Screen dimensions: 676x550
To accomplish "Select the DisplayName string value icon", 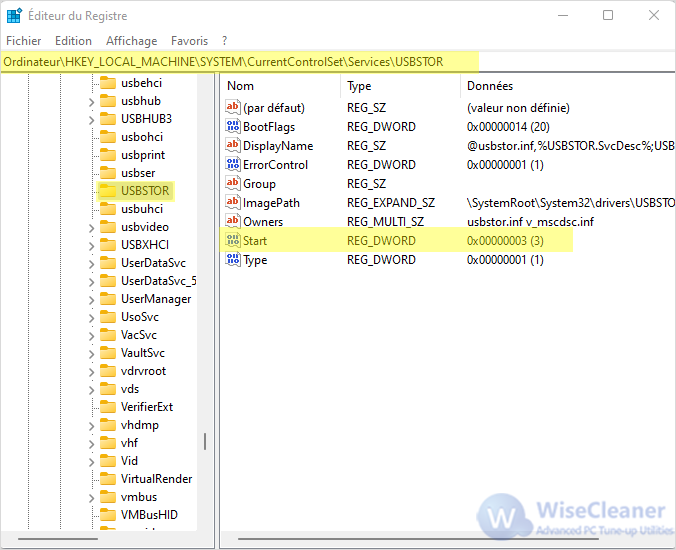I will [x=233, y=145].
